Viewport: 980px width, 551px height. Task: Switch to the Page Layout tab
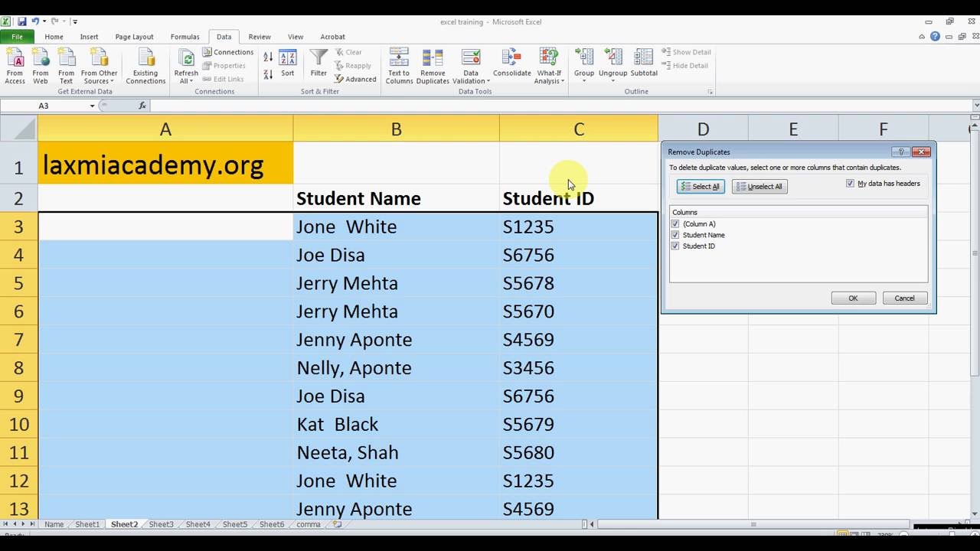(x=134, y=37)
